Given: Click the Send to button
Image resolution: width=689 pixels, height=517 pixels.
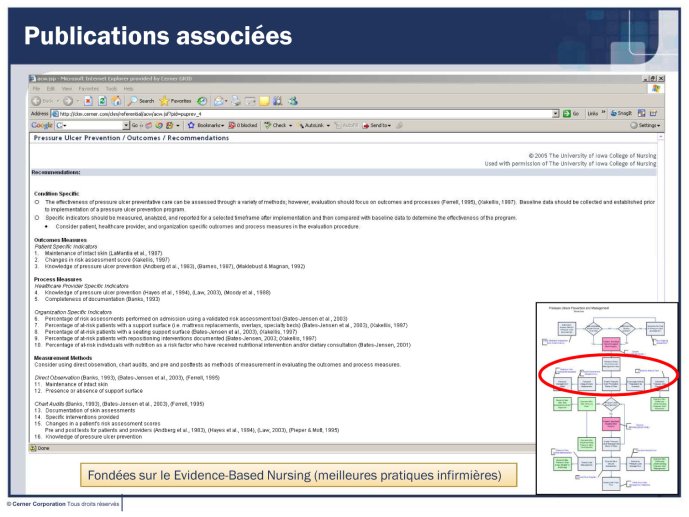Looking at the screenshot, I should (377, 125).
